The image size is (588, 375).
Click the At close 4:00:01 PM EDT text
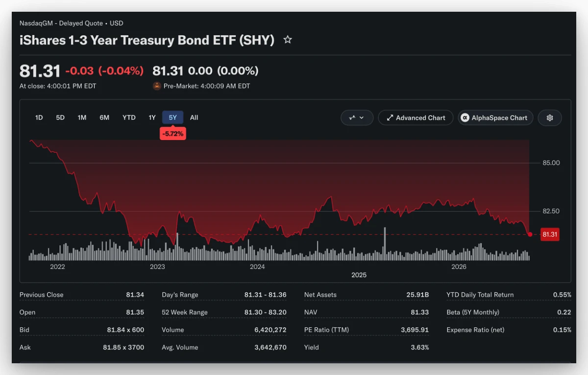point(58,86)
